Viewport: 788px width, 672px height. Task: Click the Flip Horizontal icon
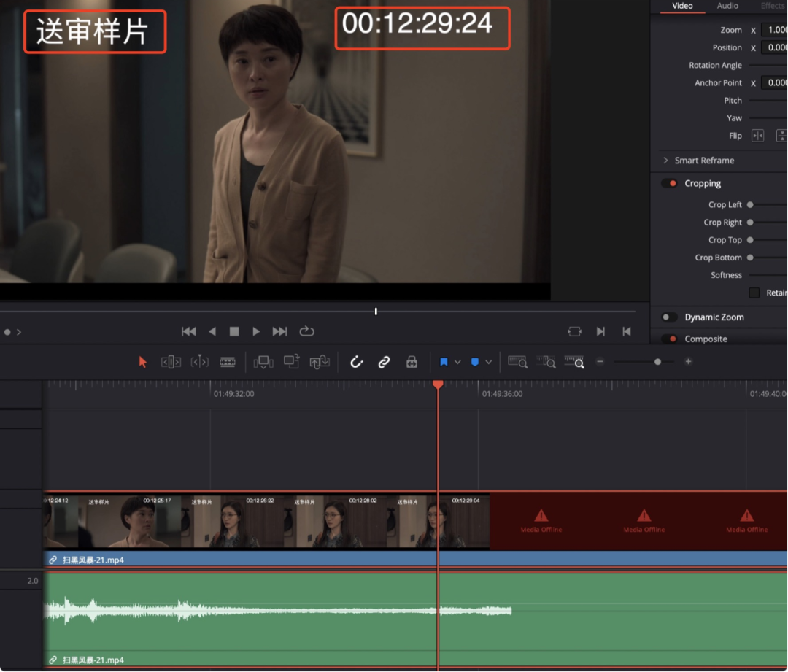[x=757, y=136]
